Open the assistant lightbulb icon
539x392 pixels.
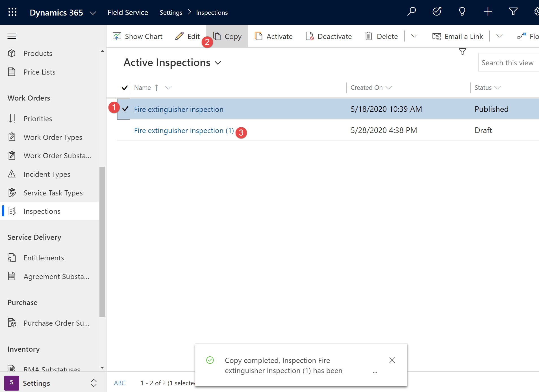pyautogui.click(x=462, y=12)
